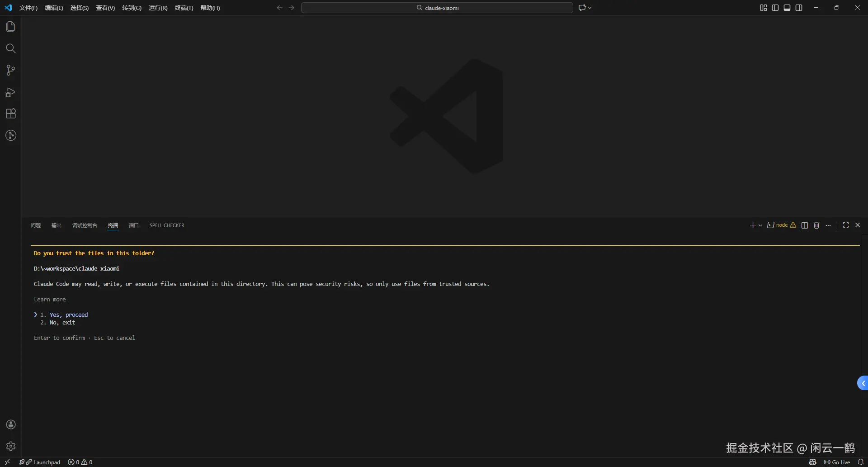
Task: Open the 查看(V) menu
Action: tap(105, 8)
